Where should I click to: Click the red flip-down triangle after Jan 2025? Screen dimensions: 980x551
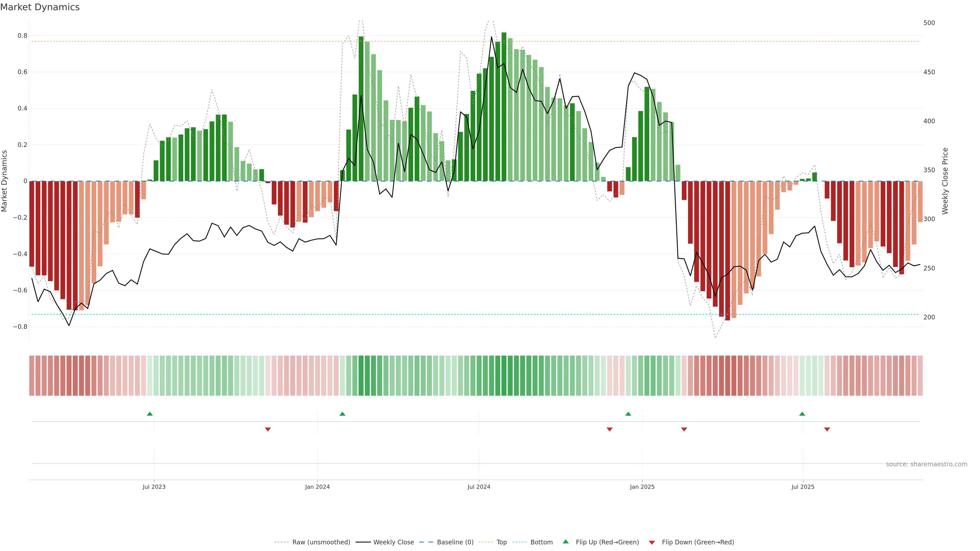click(x=684, y=429)
